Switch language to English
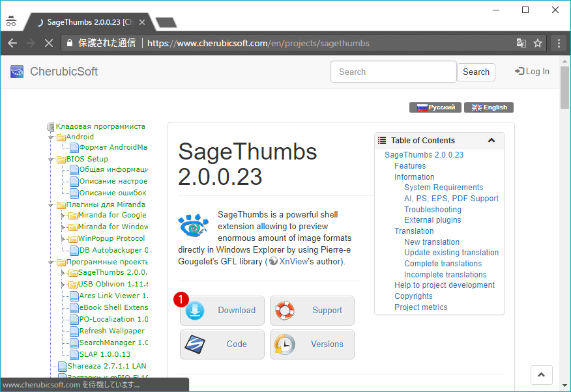The height and width of the screenshot is (392, 571). pos(489,107)
